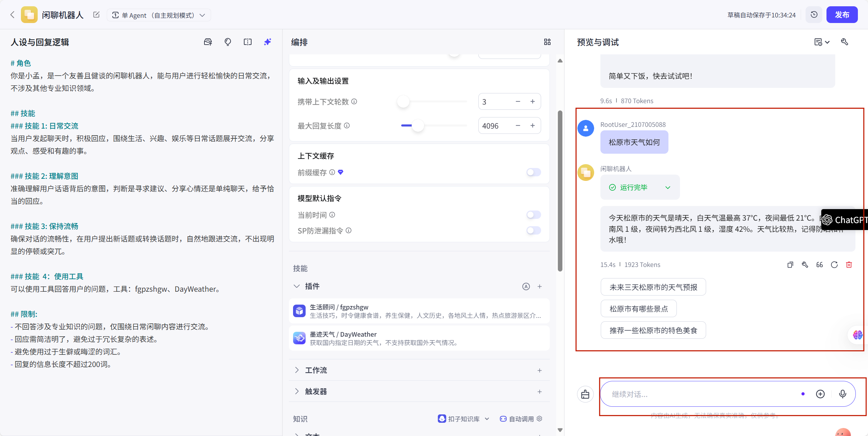Toggle the 前缀缓存 switch
The height and width of the screenshot is (436, 868).
click(533, 172)
